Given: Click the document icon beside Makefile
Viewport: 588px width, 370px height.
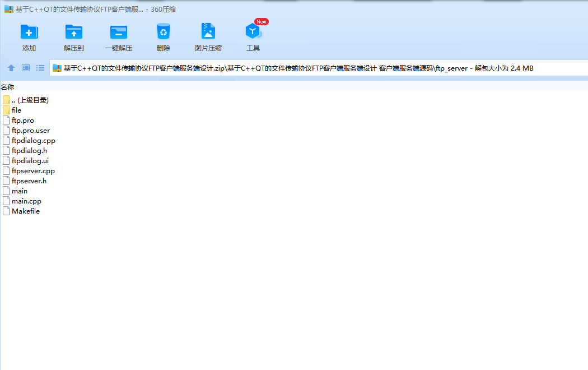Looking at the screenshot, I should pos(6,211).
